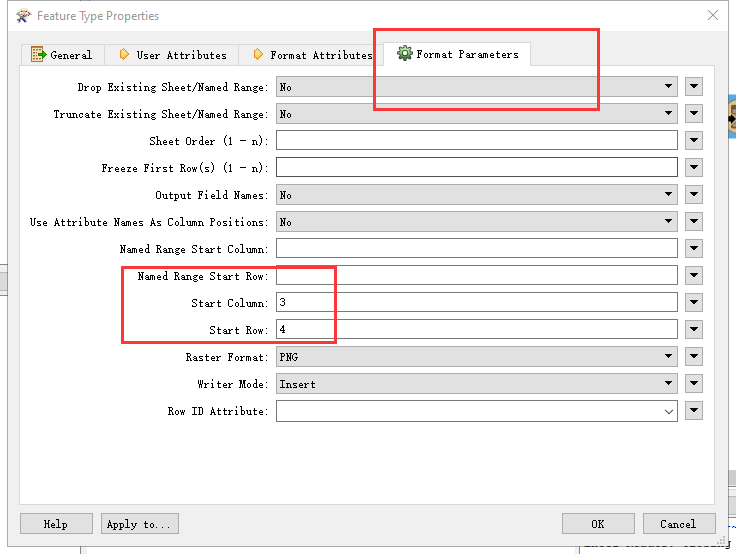Click the User Attributes tab diamond icon
This screenshot has height=554, width=736.
click(124, 54)
